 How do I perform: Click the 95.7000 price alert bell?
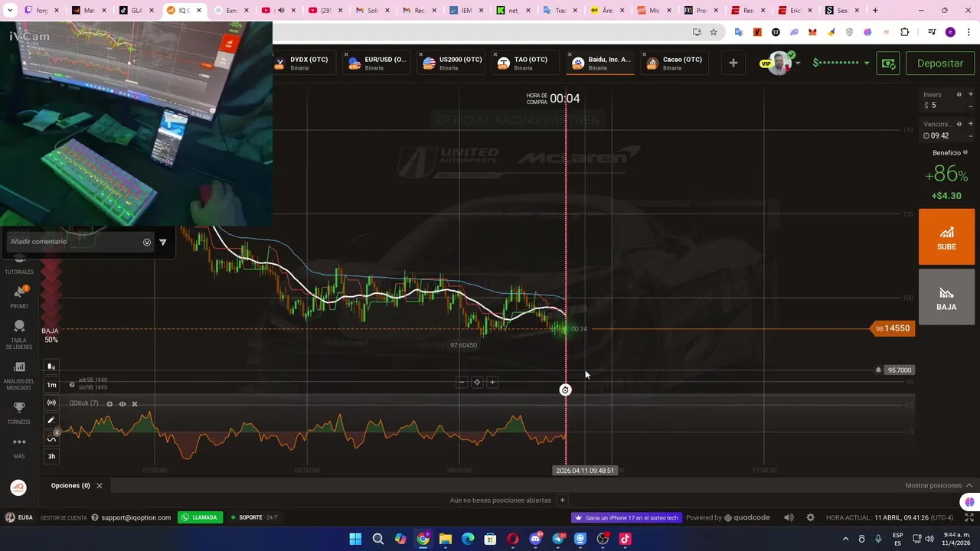(x=878, y=370)
